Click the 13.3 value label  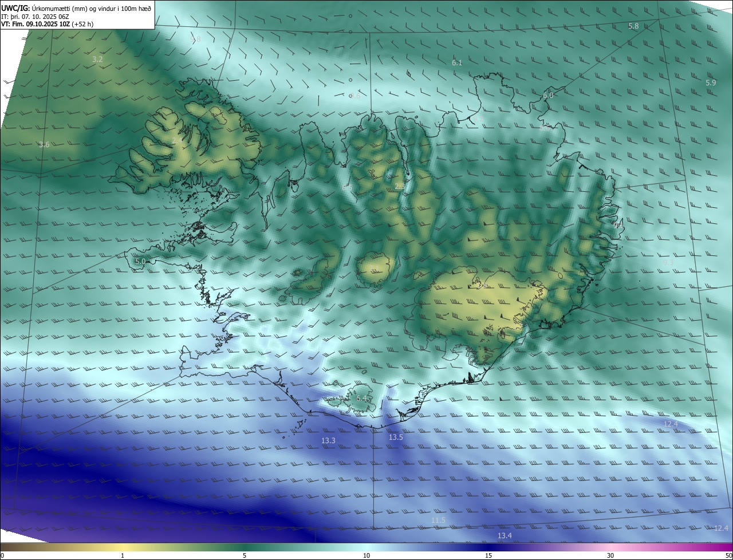(x=328, y=441)
